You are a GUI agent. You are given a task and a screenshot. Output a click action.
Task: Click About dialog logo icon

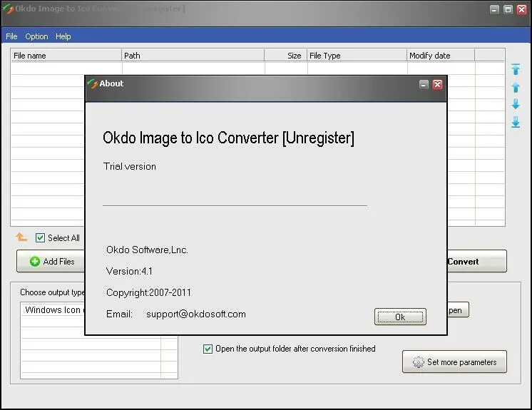pyautogui.click(x=92, y=83)
